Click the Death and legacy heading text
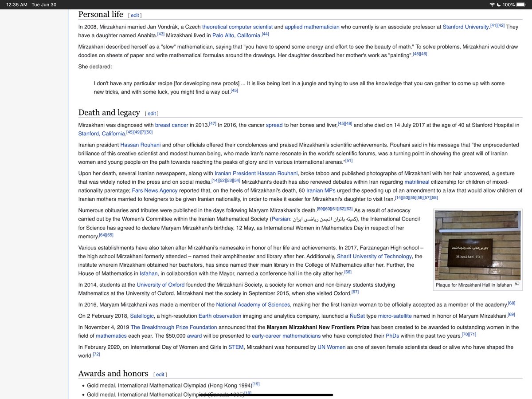The height and width of the screenshot is (399, 532). (x=109, y=112)
